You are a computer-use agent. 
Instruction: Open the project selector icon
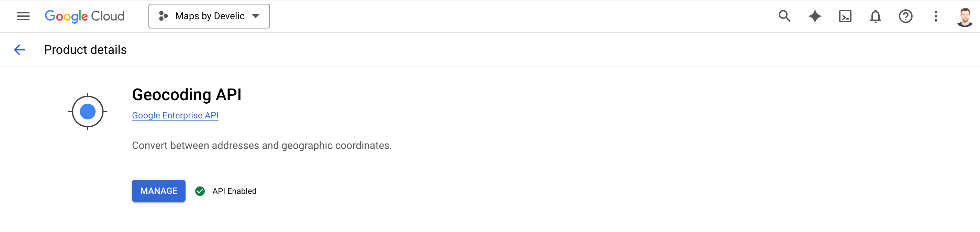[164, 16]
